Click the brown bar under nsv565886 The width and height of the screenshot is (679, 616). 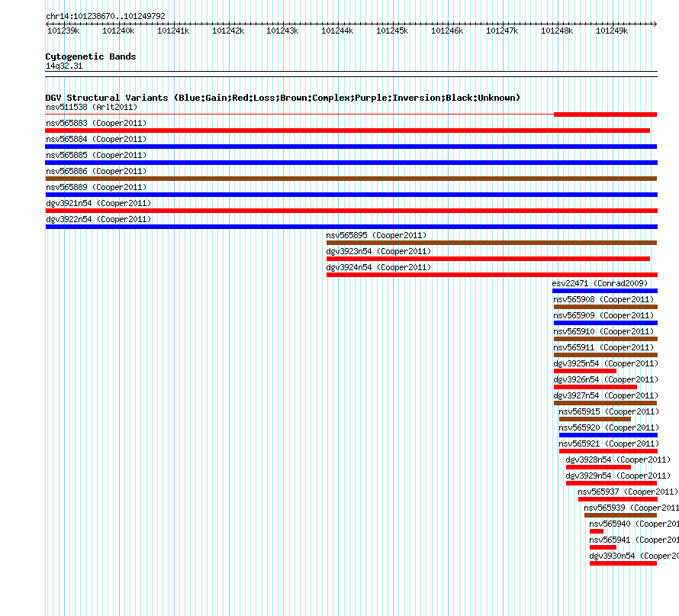[x=351, y=179]
